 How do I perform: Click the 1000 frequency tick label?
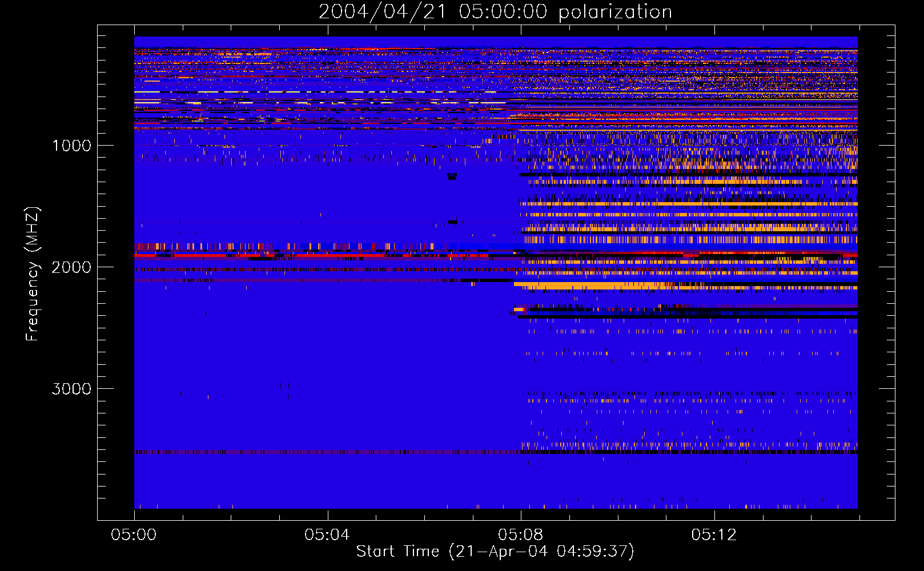point(71,146)
